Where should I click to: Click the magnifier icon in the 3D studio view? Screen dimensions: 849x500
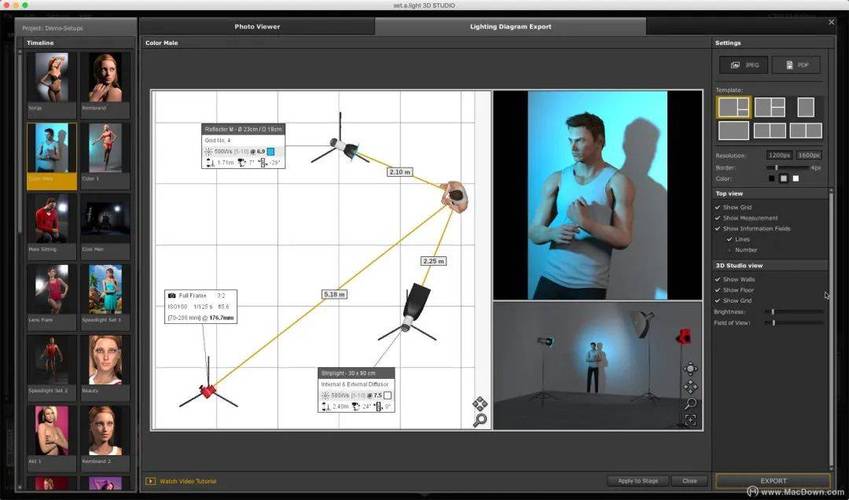690,404
